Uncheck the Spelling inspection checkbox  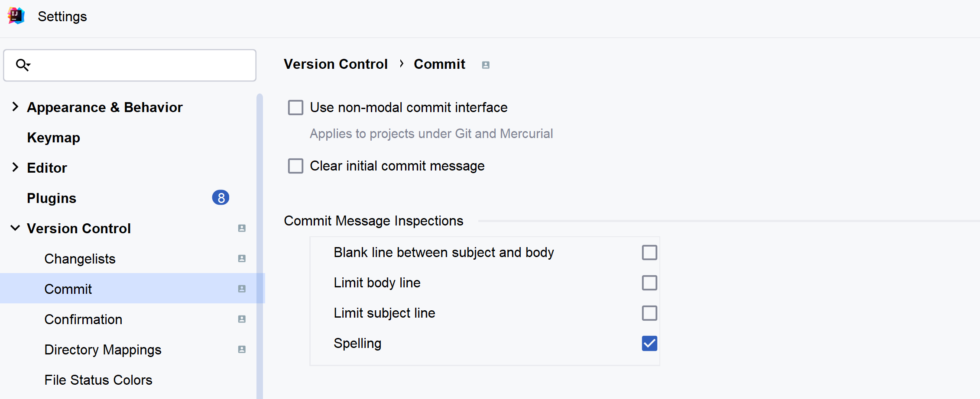[649, 343]
